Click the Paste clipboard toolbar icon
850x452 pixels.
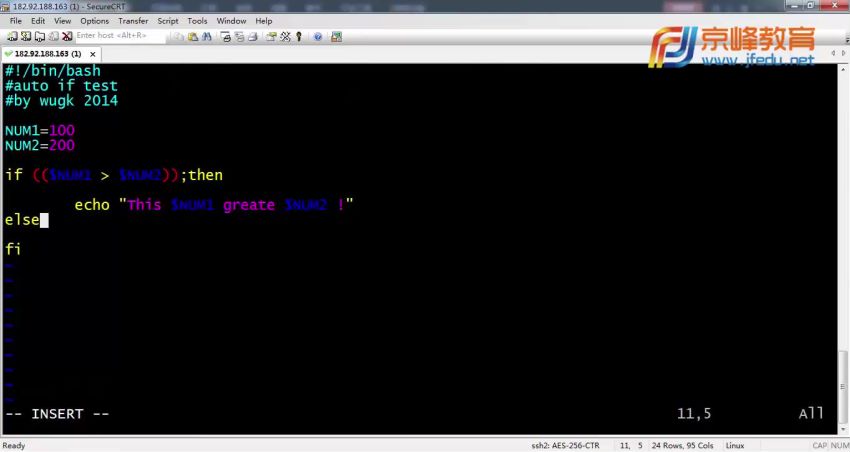192,36
